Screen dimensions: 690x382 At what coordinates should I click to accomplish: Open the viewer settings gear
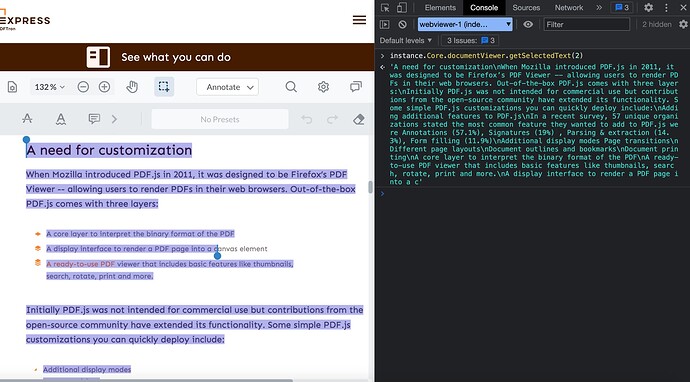pos(323,87)
